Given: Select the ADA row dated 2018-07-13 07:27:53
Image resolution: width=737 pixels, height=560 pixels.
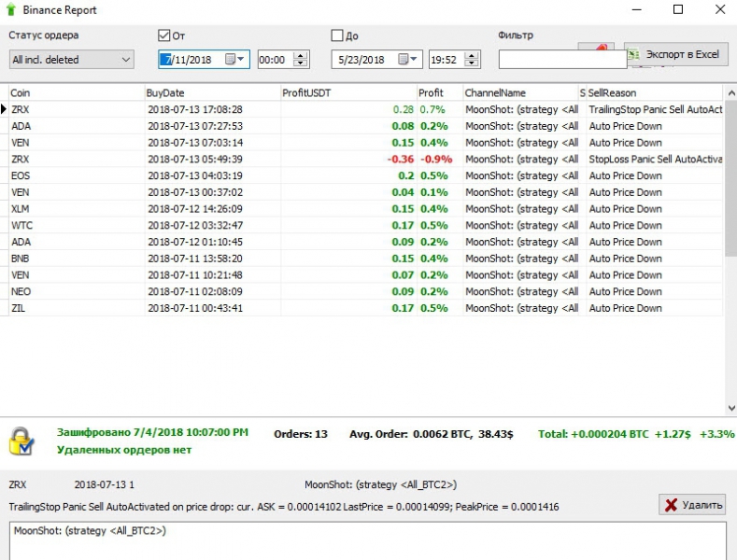Looking at the screenshot, I should [x=365, y=126].
